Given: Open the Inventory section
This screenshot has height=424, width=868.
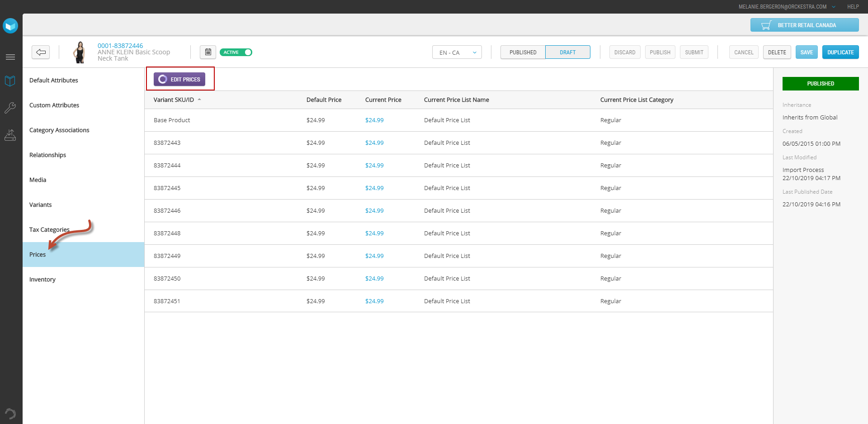Looking at the screenshot, I should tap(42, 280).
